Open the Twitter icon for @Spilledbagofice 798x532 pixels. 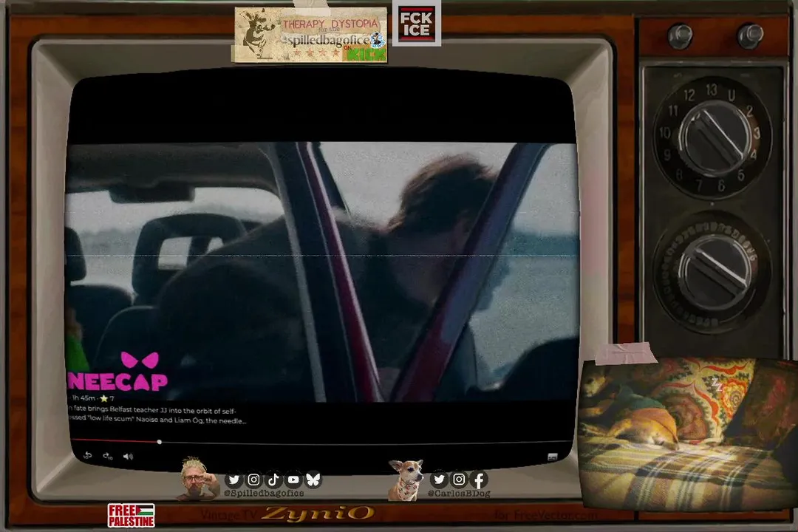[233, 480]
